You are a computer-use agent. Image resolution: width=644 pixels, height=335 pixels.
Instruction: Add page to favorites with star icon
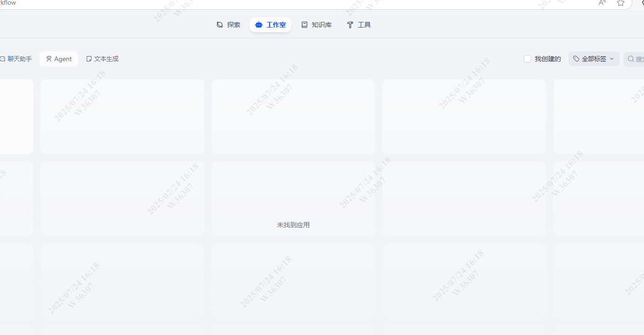point(620,3)
